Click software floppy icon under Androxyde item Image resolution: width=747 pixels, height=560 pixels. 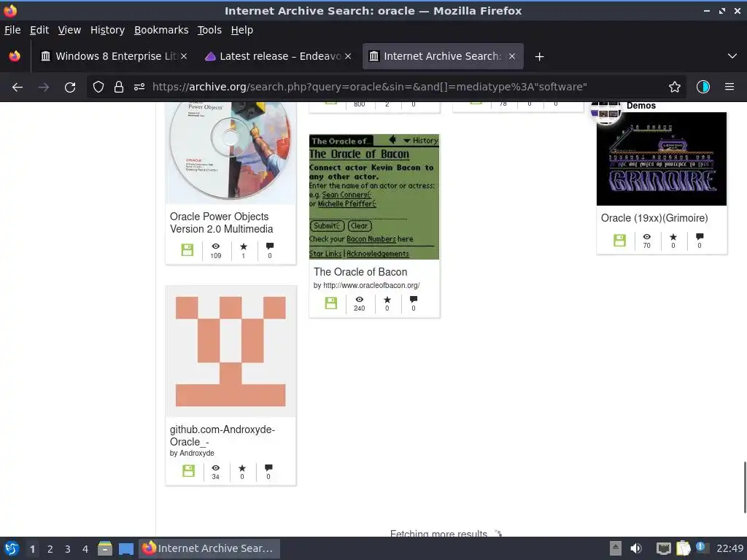189,471
